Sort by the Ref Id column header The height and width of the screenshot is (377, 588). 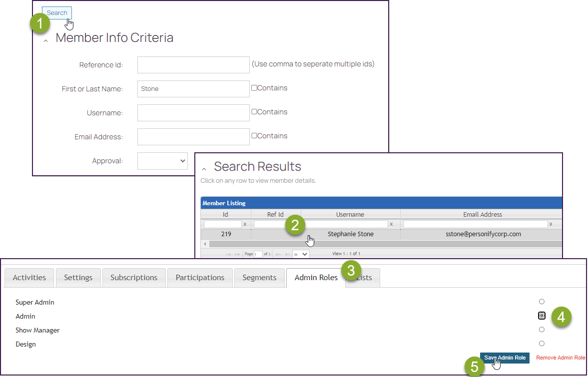(275, 214)
